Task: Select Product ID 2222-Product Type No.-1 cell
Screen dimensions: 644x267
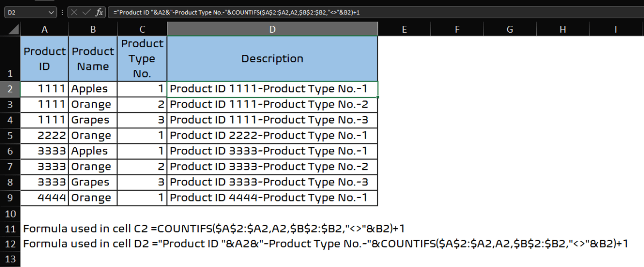Action: (273, 136)
